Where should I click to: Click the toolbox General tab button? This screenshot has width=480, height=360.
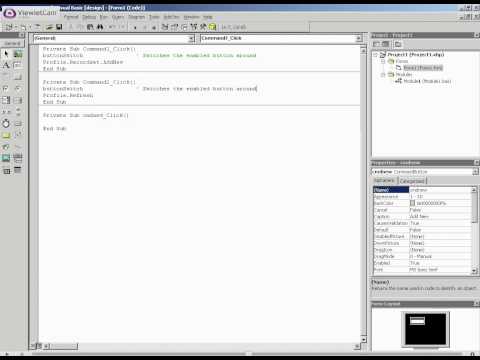[12, 44]
